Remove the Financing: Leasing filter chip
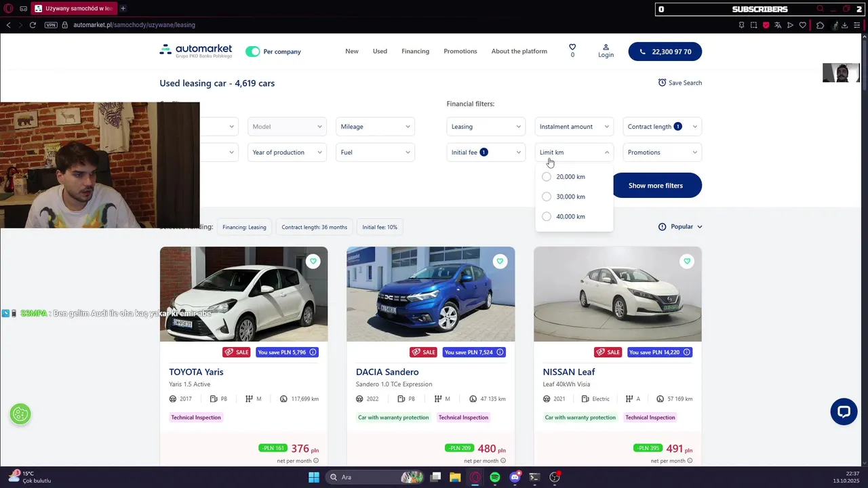 coord(244,227)
